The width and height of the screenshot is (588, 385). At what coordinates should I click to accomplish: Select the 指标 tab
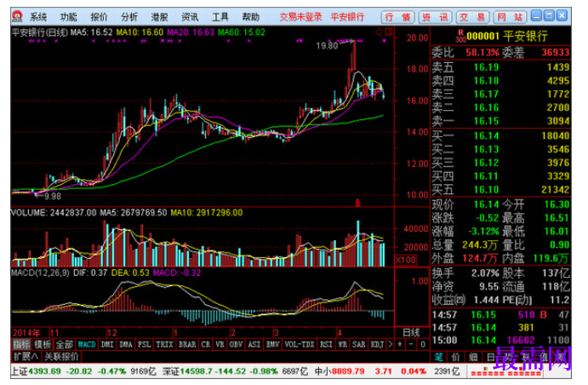pyautogui.click(x=21, y=344)
